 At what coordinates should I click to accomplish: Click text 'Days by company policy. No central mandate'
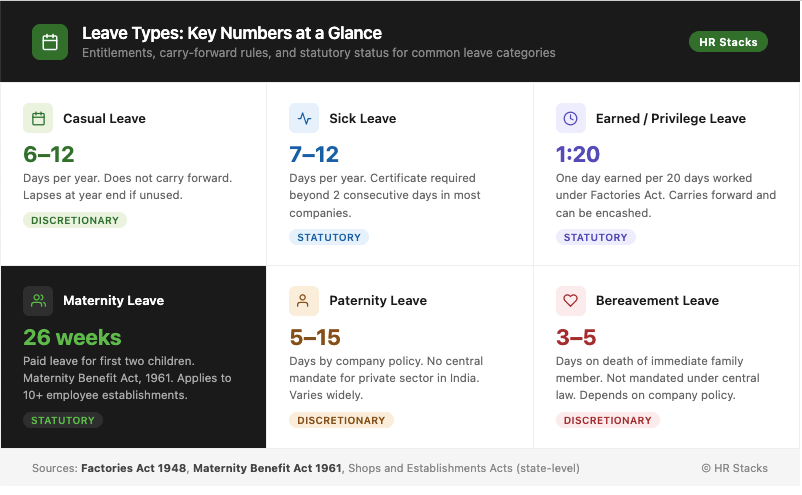coord(386,369)
